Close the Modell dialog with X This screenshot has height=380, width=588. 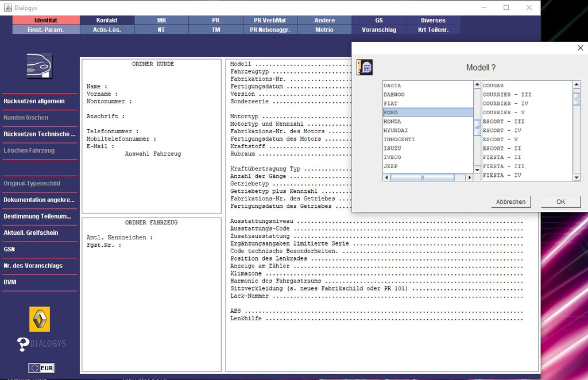tap(581, 48)
